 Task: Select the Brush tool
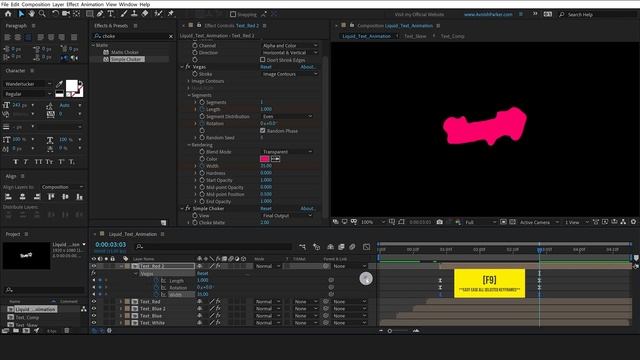[124, 14]
